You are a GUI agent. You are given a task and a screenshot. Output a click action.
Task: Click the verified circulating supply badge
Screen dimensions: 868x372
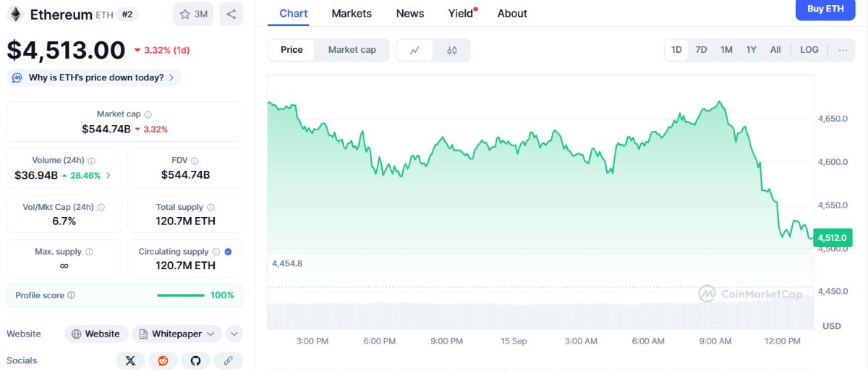coord(228,252)
